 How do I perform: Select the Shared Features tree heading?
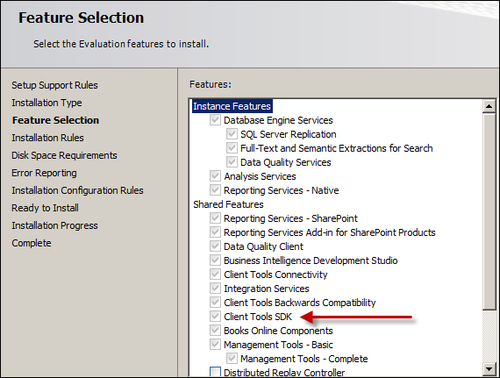[x=228, y=204]
